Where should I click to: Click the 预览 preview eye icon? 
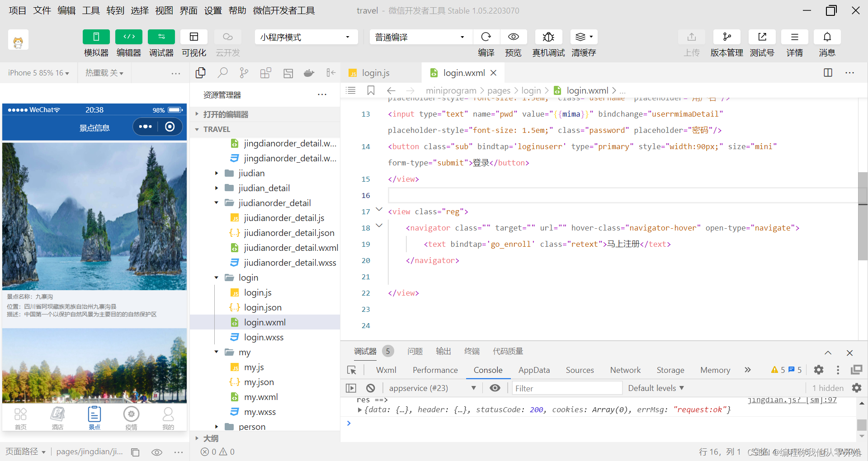pyautogui.click(x=513, y=37)
